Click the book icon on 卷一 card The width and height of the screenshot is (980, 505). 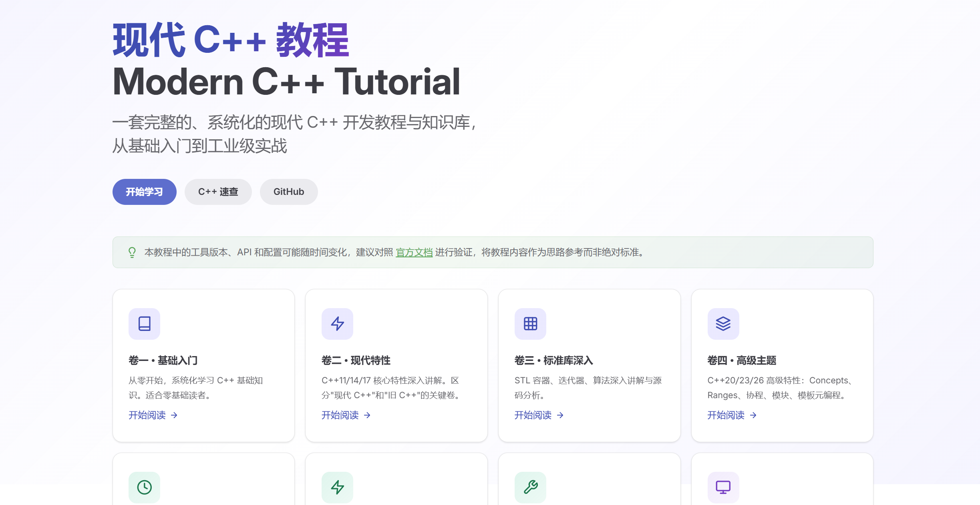(x=144, y=324)
